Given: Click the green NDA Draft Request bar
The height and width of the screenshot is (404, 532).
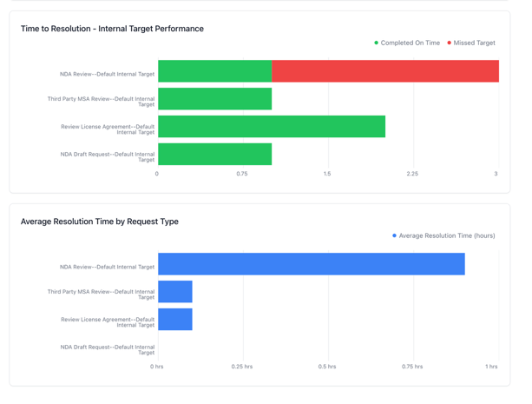Looking at the screenshot, I should coord(214,155).
